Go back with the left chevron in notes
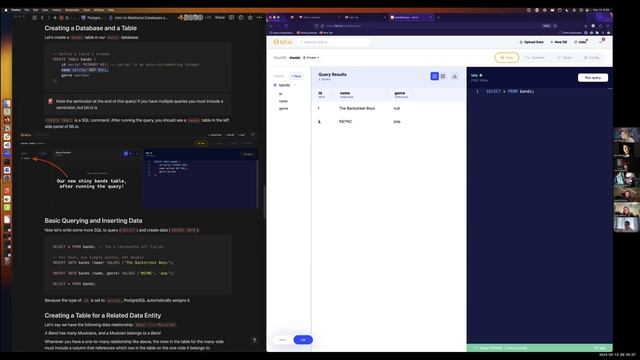The height and width of the screenshot is (360, 640). [42, 18]
